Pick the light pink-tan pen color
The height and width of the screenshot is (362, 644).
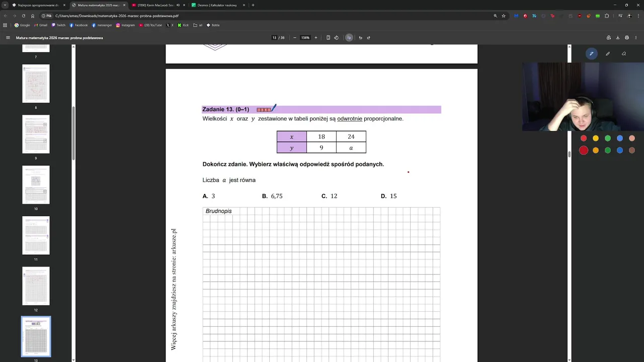[632, 138]
